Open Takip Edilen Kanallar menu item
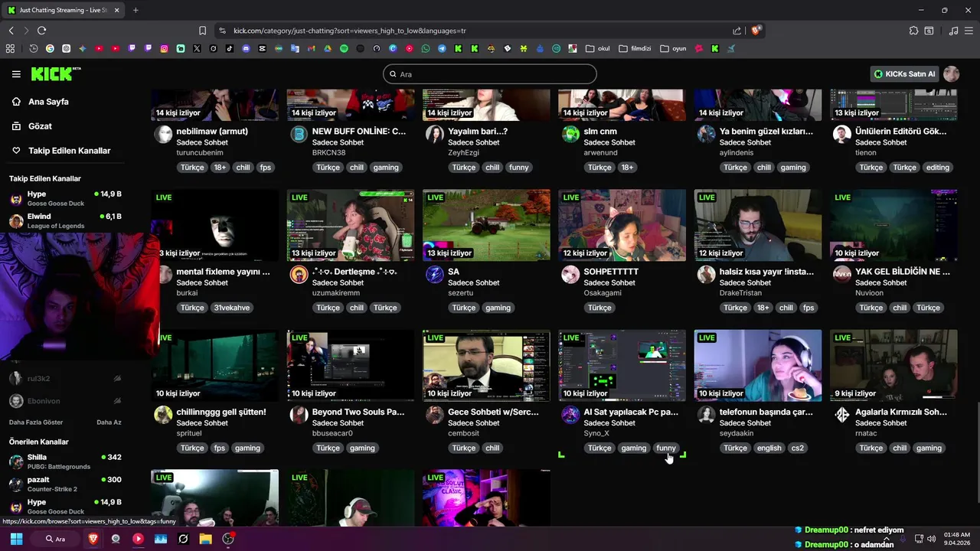 pos(70,151)
